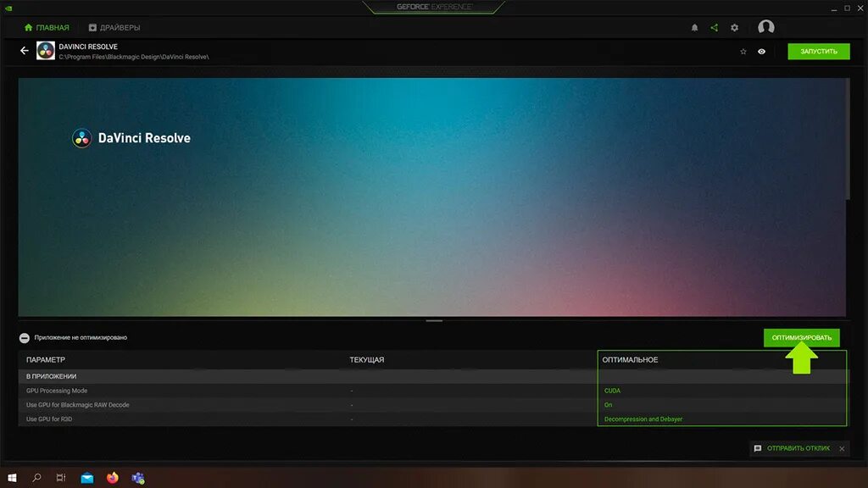Open Task View on the taskbar
The image size is (868, 488).
pos(61,478)
